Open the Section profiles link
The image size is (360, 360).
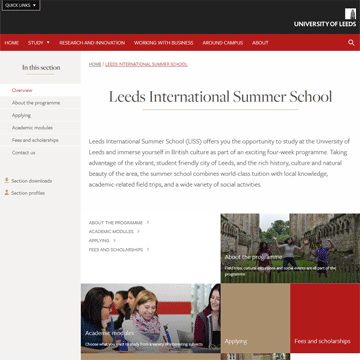coord(28,193)
